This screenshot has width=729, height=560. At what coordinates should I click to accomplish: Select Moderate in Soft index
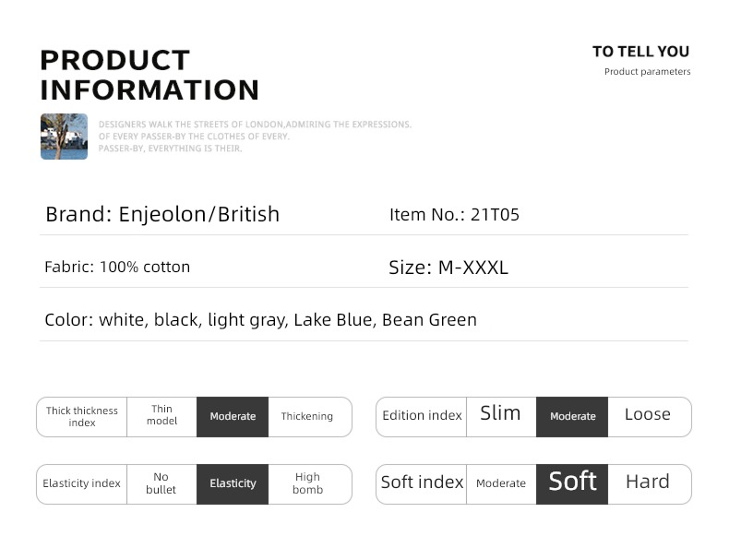click(x=501, y=484)
